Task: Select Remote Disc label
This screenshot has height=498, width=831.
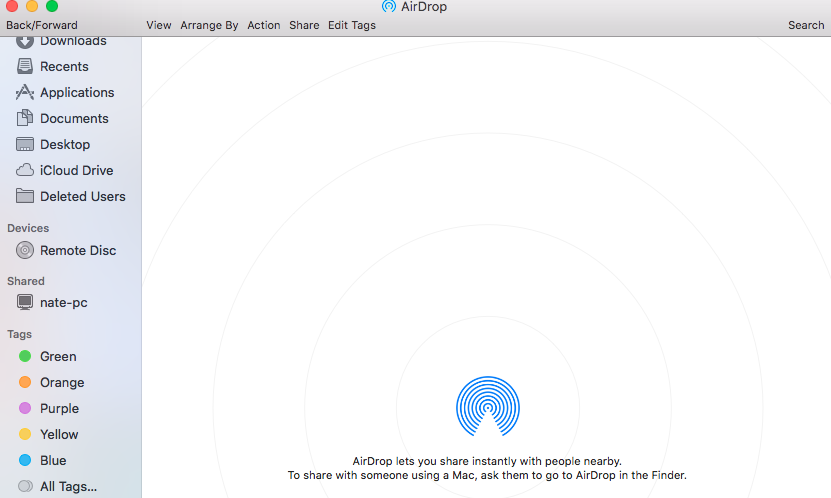Action: [x=78, y=250]
